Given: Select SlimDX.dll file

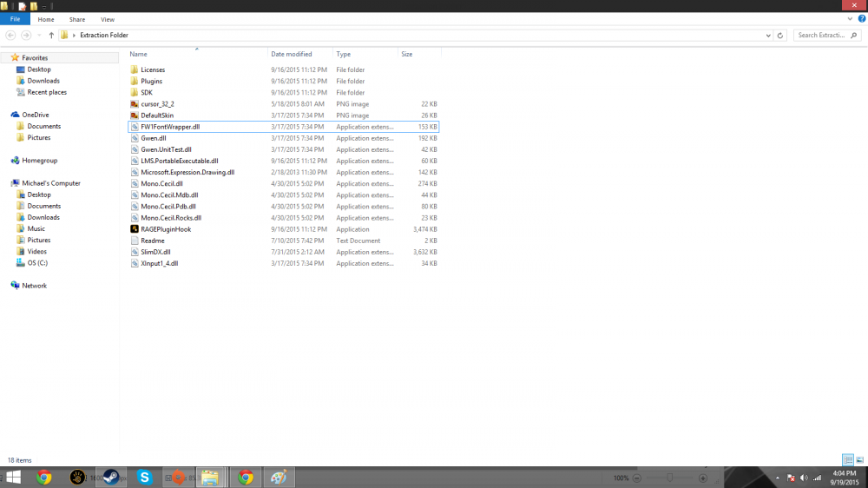Looking at the screenshot, I should point(155,252).
